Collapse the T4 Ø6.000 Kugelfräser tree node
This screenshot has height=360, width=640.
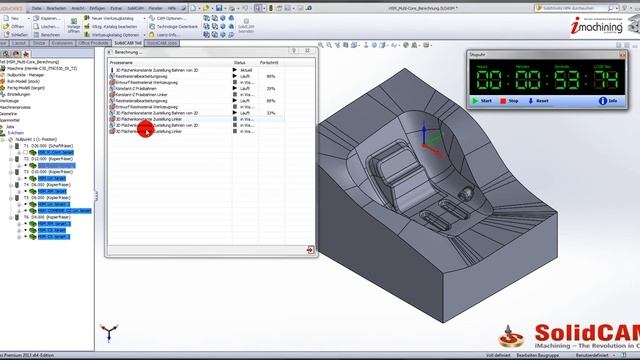coord(11,185)
